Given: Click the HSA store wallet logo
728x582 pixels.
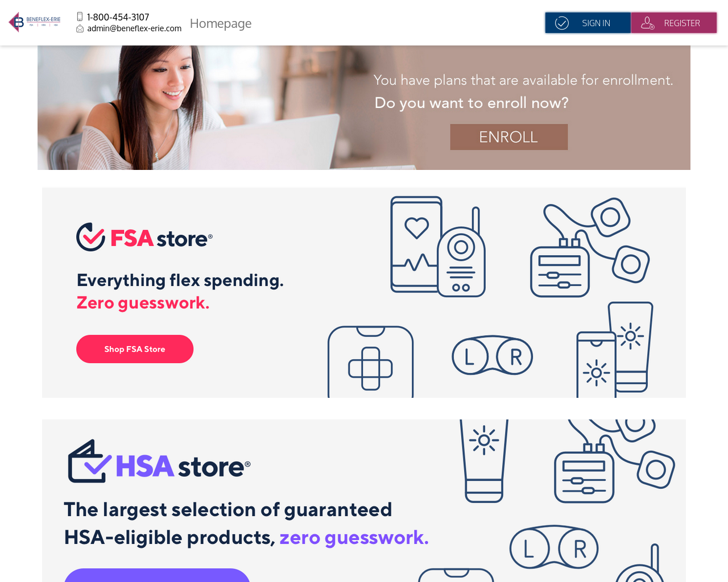Looking at the screenshot, I should point(89,461).
